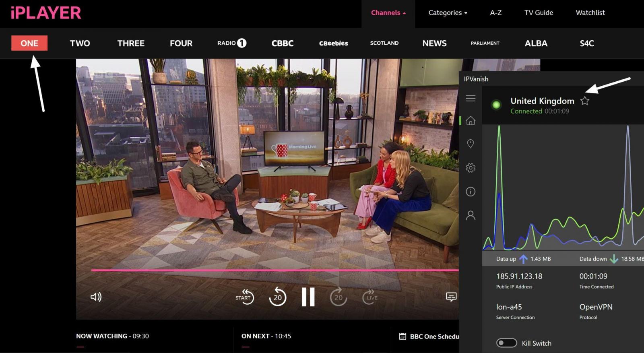Click the IPVanish info icon
644x353 pixels.
pyautogui.click(x=471, y=192)
